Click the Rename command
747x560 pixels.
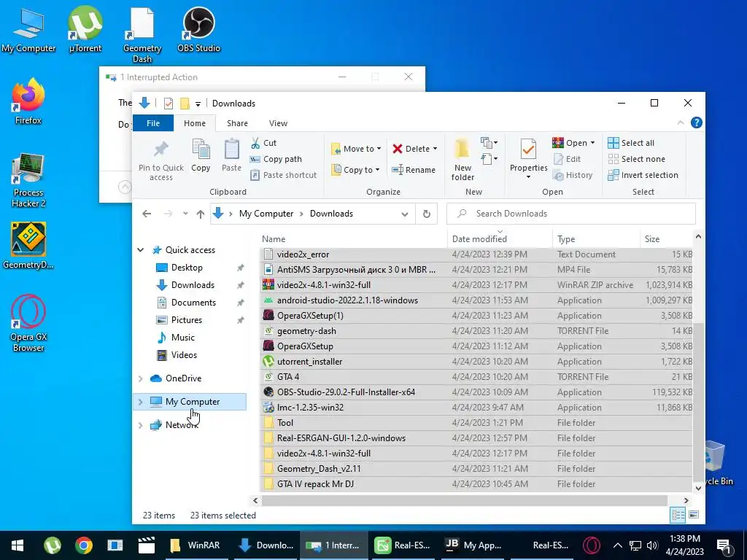[x=414, y=169]
